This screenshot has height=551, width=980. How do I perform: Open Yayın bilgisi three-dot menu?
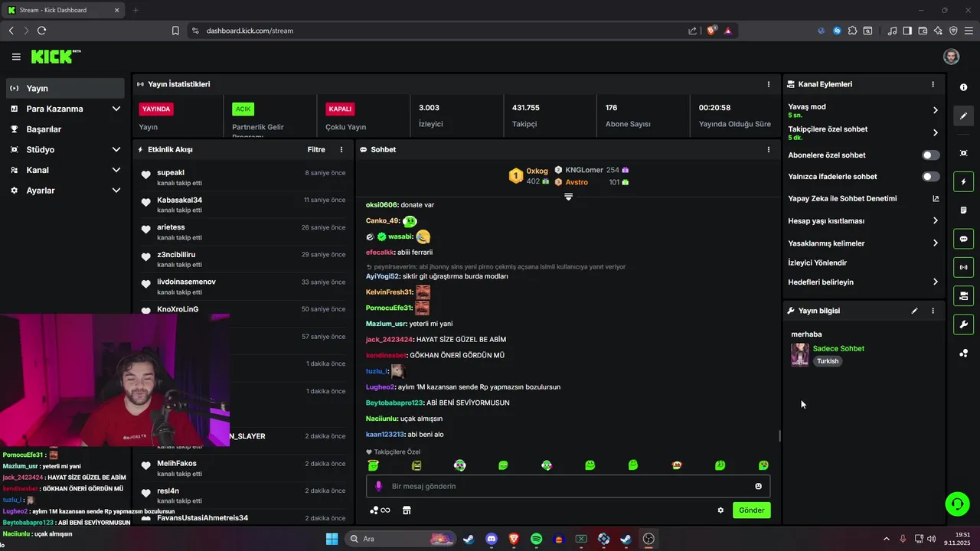933,311
